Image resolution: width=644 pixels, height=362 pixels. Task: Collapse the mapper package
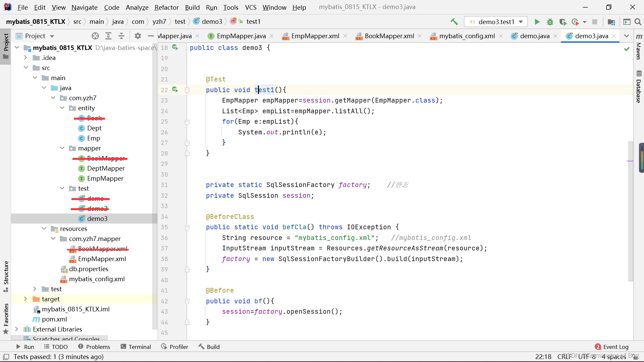[62, 148]
